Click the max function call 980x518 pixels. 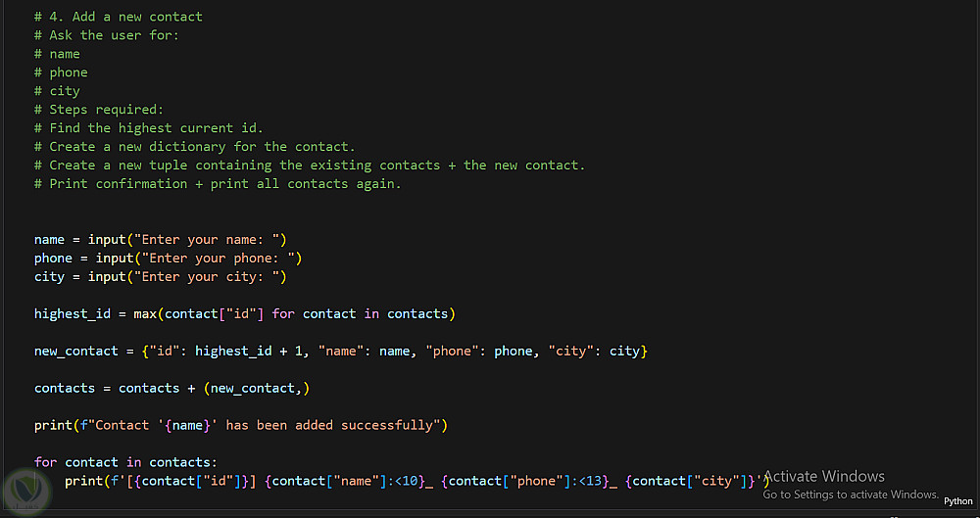[x=146, y=314]
